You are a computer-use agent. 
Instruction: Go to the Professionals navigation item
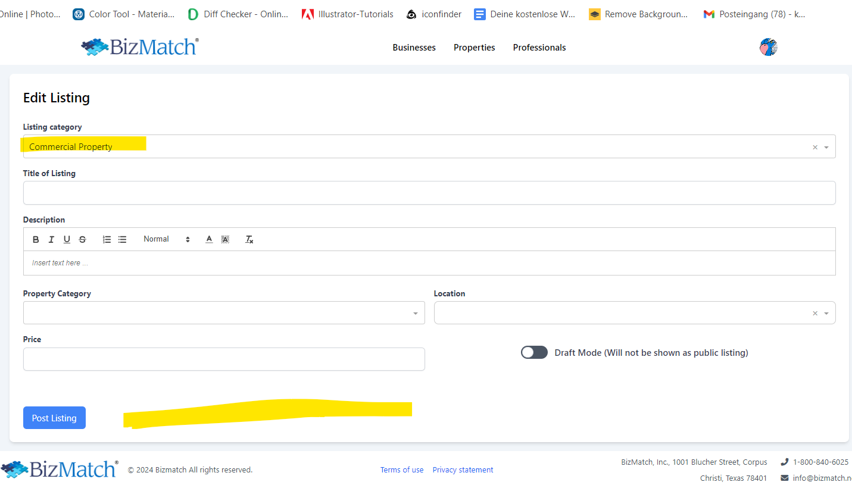tap(539, 48)
